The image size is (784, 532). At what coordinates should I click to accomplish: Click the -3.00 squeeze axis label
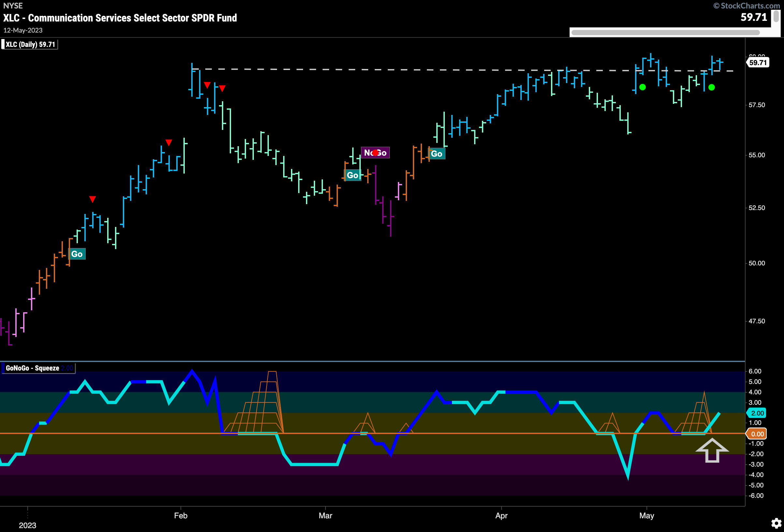point(756,465)
